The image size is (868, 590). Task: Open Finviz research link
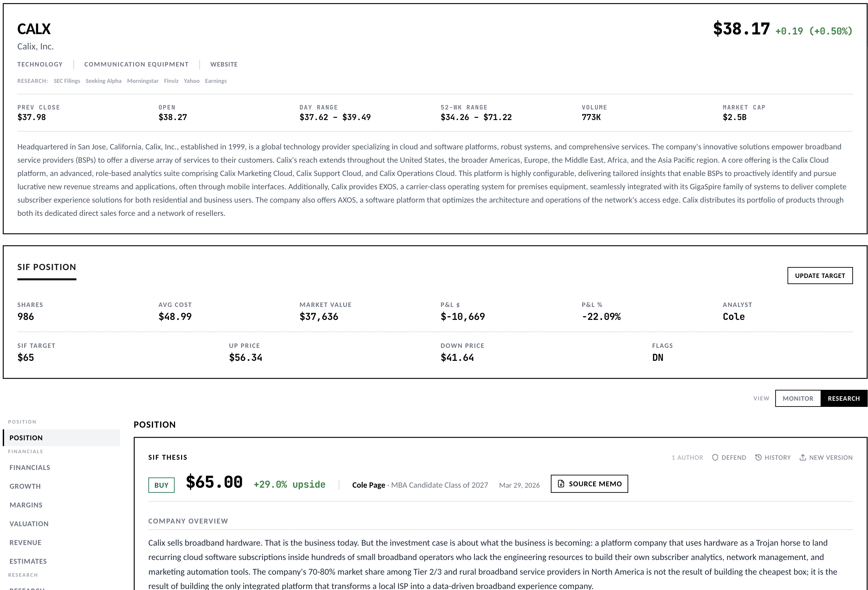click(x=171, y=81)
